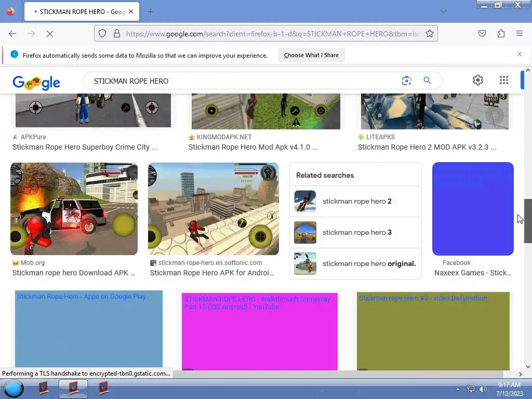Open the Google apps grid

point(504,80)
